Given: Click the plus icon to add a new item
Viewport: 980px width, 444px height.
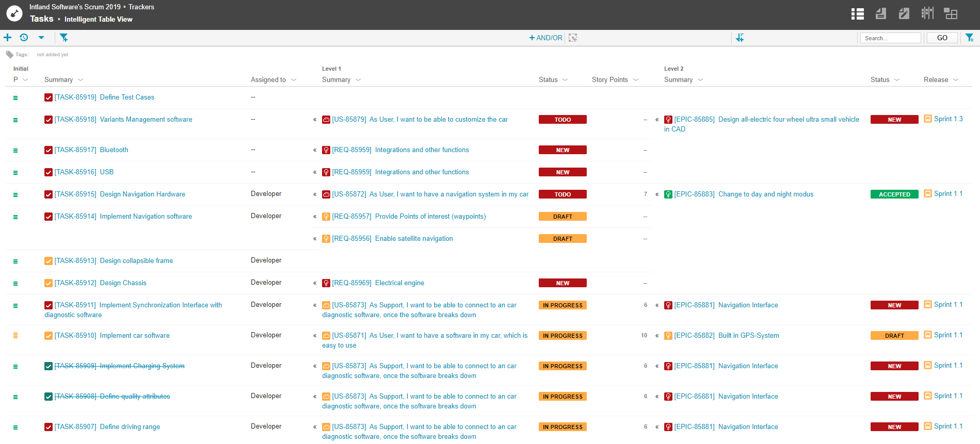Looking at the screenshot, I should coord(8,38).
